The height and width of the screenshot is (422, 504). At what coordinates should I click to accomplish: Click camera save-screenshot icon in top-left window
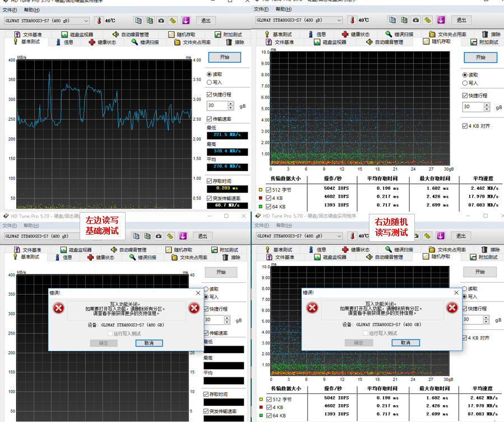point(161,21)
